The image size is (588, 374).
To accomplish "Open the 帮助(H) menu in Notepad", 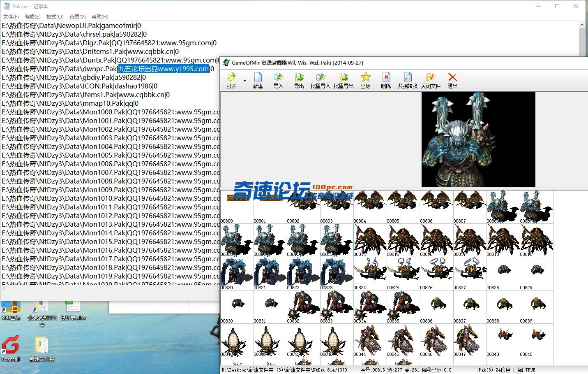I will pyautogui.click(x=100, y=17).
